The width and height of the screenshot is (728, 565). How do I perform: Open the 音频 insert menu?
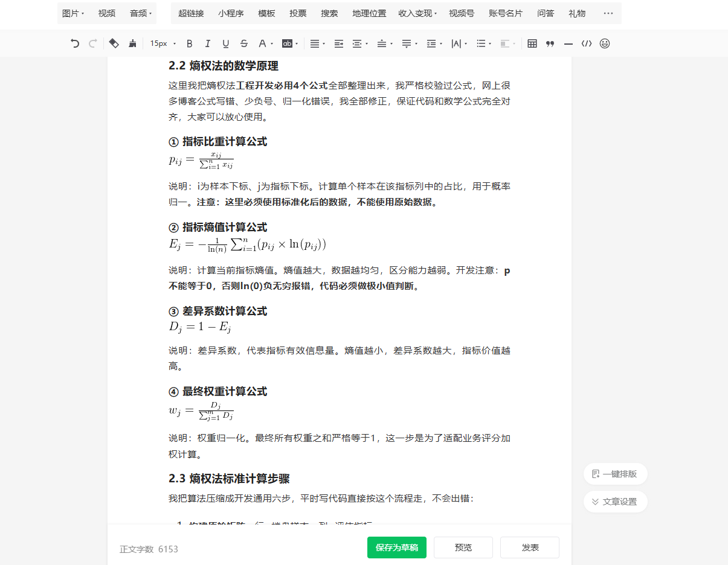click(141, 13)
